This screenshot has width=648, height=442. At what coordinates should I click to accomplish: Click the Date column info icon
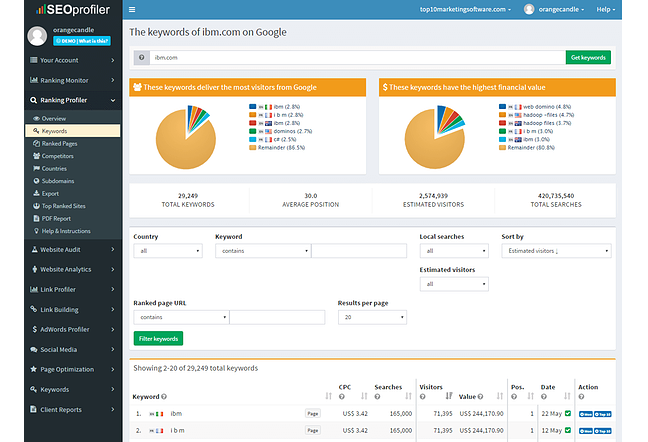pos(543,397)
